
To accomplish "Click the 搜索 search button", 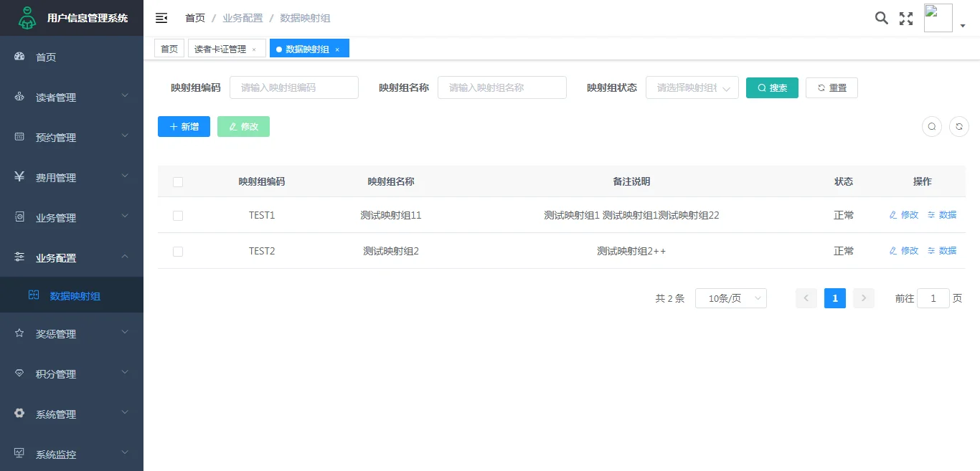I will (x=772, y=87).
